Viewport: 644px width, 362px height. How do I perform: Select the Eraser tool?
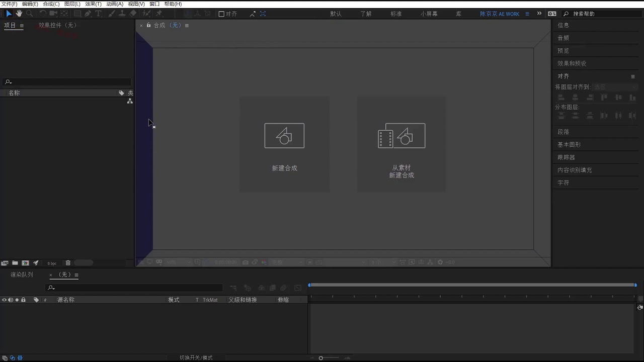click(x=133, y=14)
